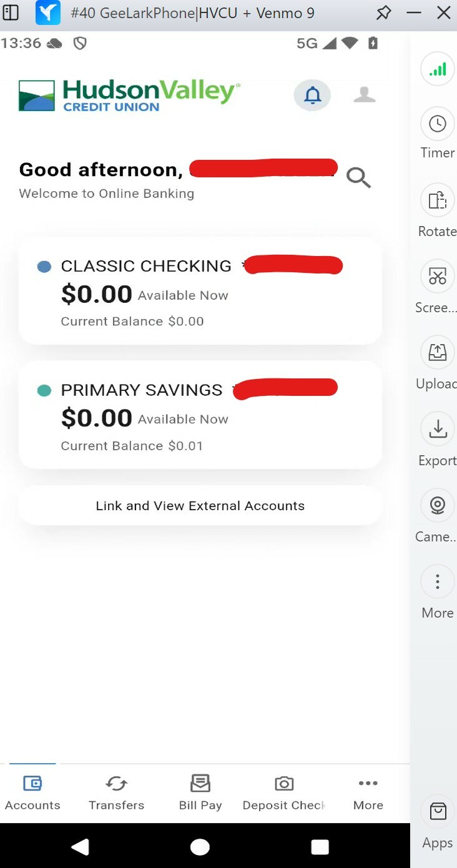Toggle the side panel layout icon
457x868 pixels.
tap(11, 12)
